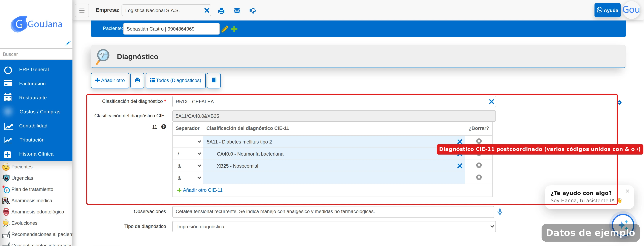
Task: Click the CIE-11 help question icon
Action: [x=163, y=127]
